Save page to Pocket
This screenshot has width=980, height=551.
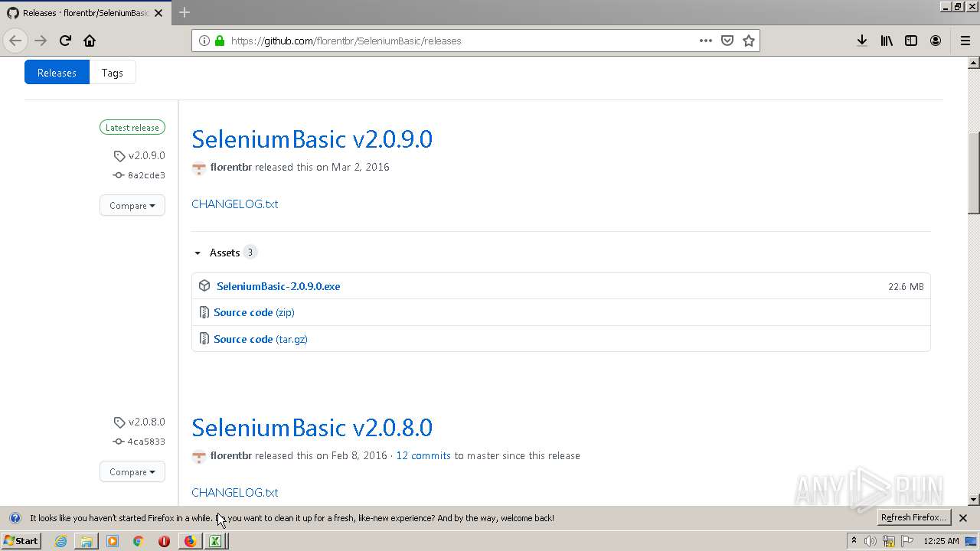pos(727,41)
